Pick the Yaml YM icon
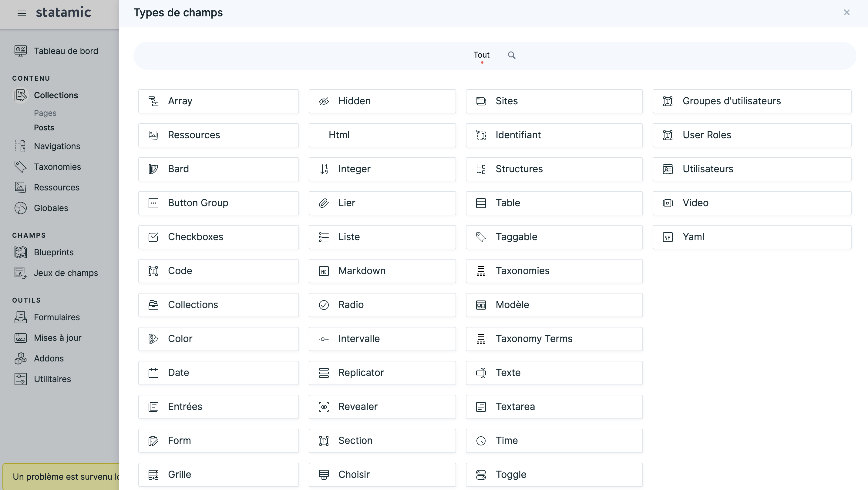The height and width of the screenshot is (490, 868). [668, 237]
